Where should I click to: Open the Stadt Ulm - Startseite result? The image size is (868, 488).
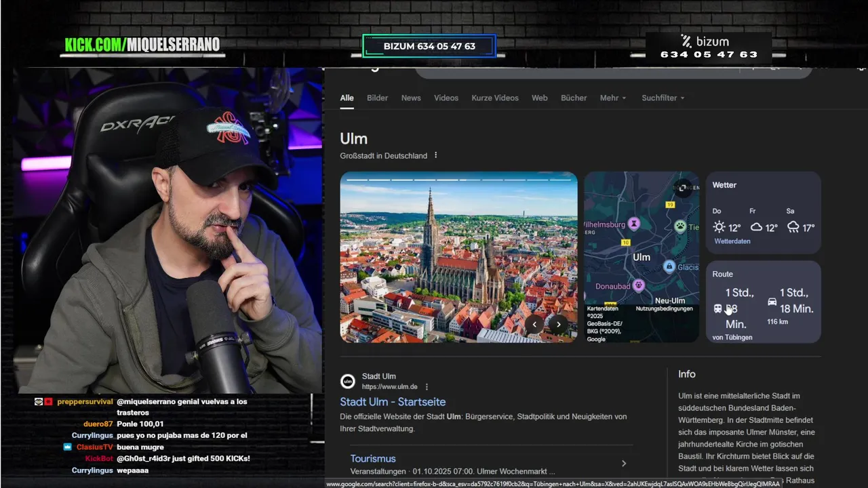pos(393,402)
